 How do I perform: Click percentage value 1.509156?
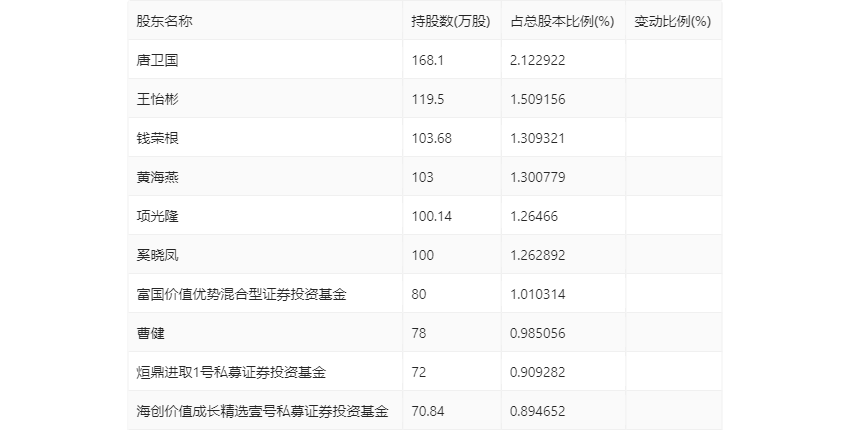538,99
